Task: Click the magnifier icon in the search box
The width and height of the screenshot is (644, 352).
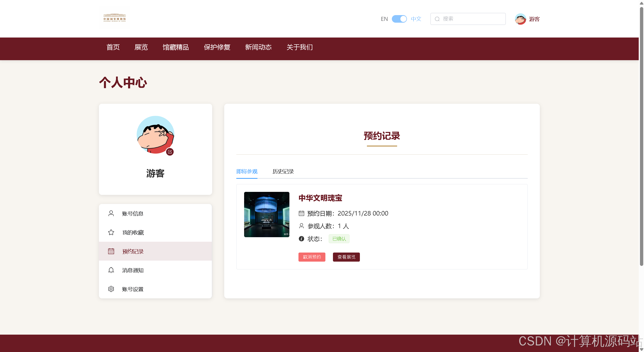Action: click(437, 19)
